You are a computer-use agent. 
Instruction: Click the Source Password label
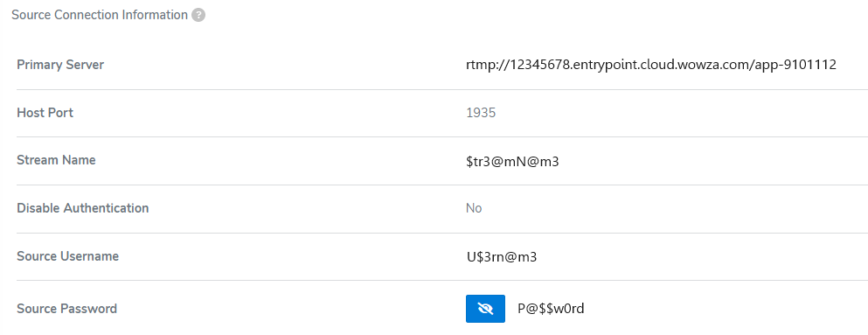tap(66, 309)
